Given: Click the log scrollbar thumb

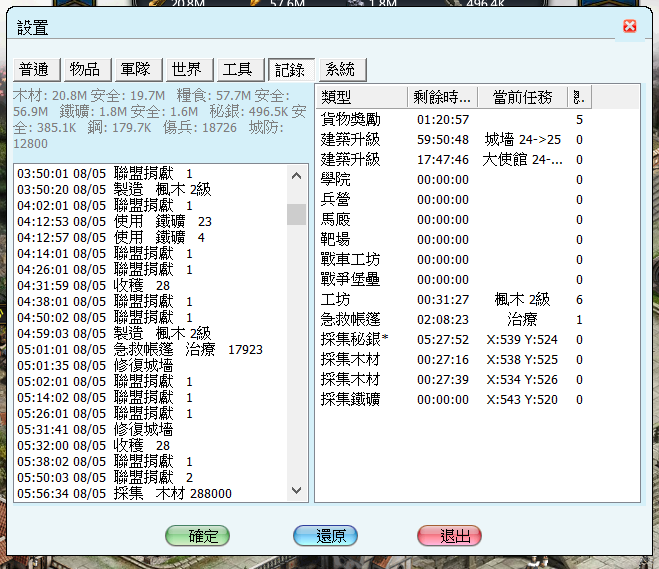Looking at the screenshot, I should point(296,214).
